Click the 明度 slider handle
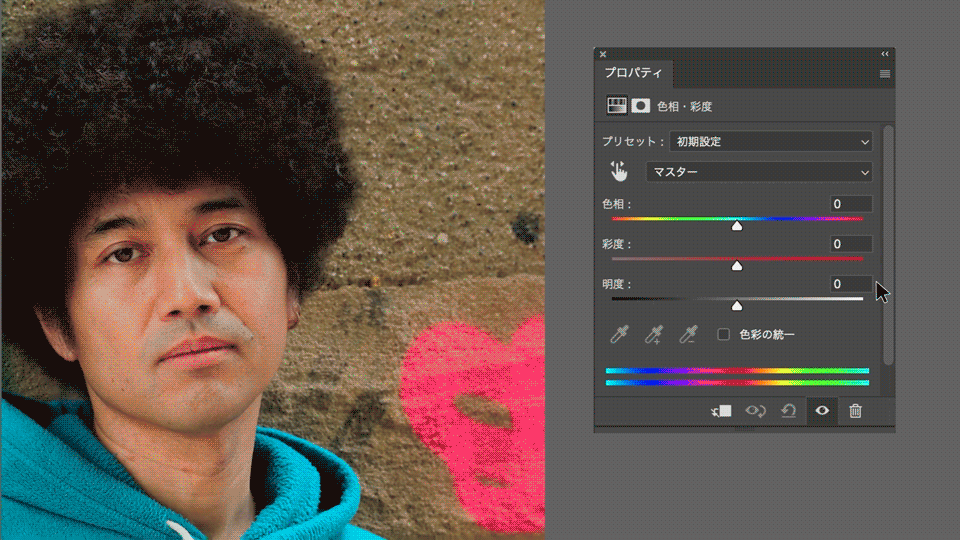 (x=737, y=306)
